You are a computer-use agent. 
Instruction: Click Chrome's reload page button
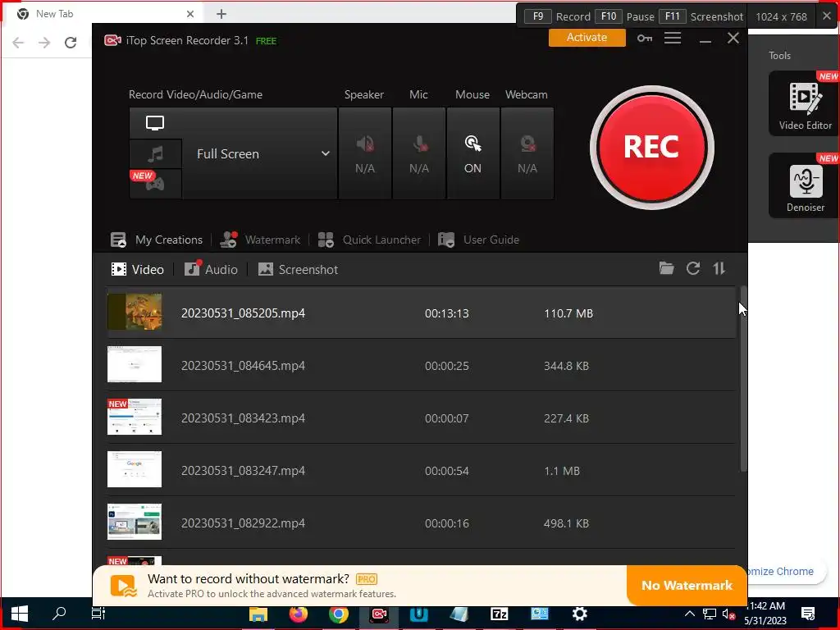click(x=71, y=43)
